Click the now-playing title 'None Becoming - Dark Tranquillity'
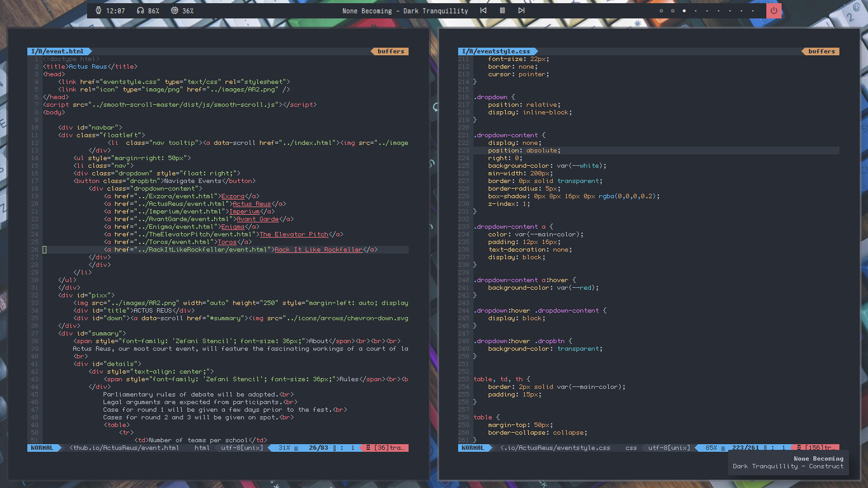The image size is (868, 488). click(405, 11)
